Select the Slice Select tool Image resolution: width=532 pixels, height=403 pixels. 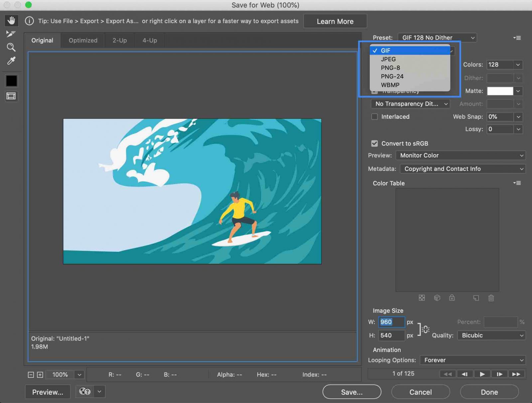tap(11, 34)
